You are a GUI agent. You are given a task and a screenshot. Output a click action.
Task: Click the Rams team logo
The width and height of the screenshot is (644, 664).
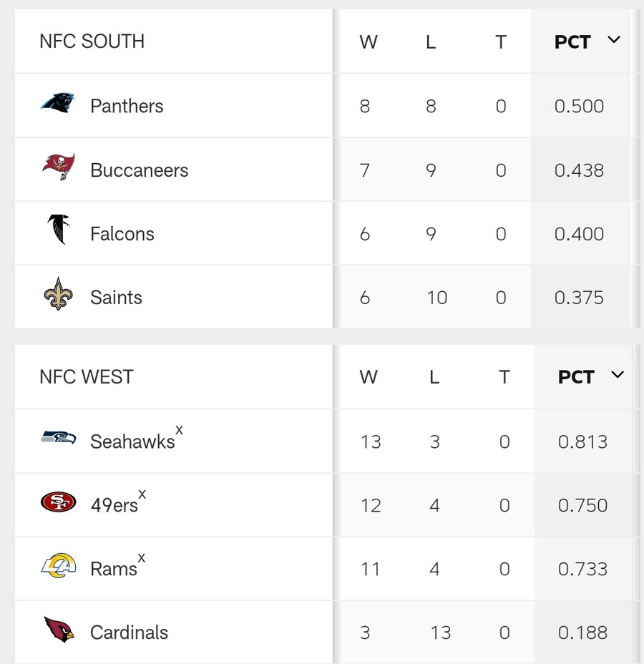pyautogui.click(x=57, y=567)
